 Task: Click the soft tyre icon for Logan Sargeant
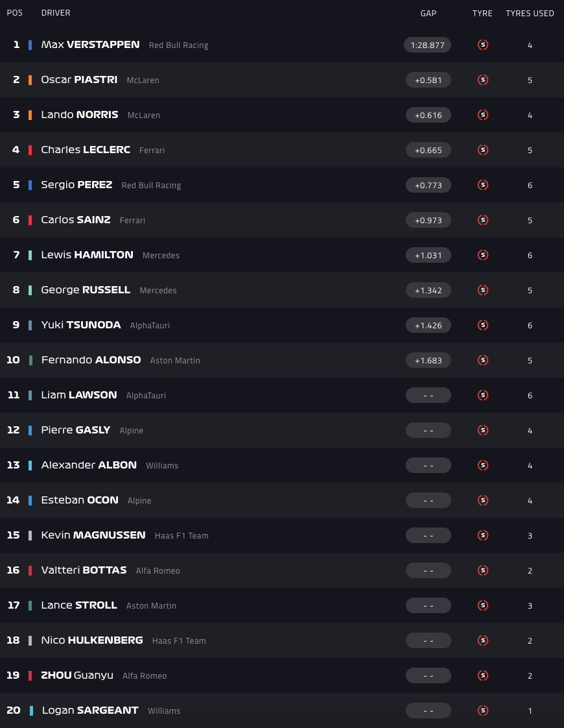(482, 710)
